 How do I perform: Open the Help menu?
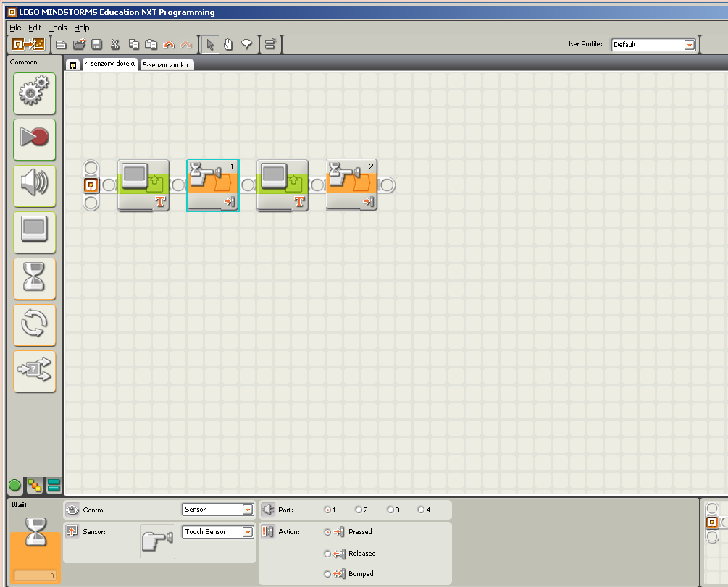pos(82,28)
